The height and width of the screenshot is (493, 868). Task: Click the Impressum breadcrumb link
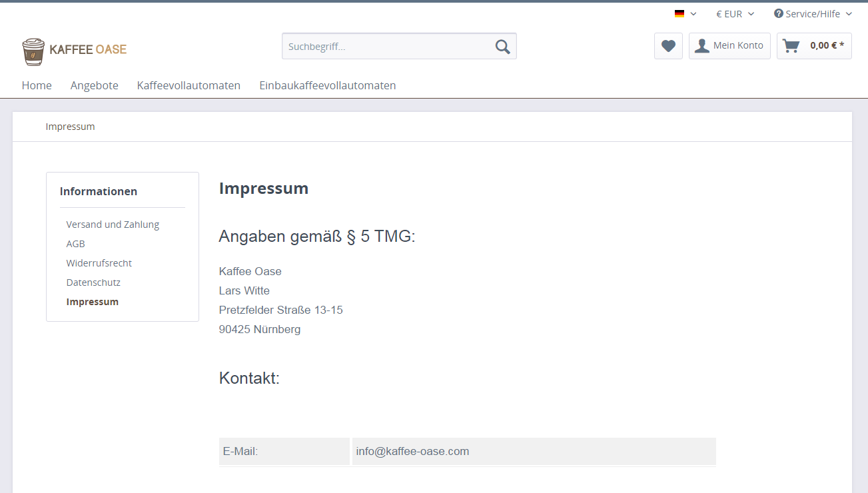pyautogui.click(x=70, y=127)
